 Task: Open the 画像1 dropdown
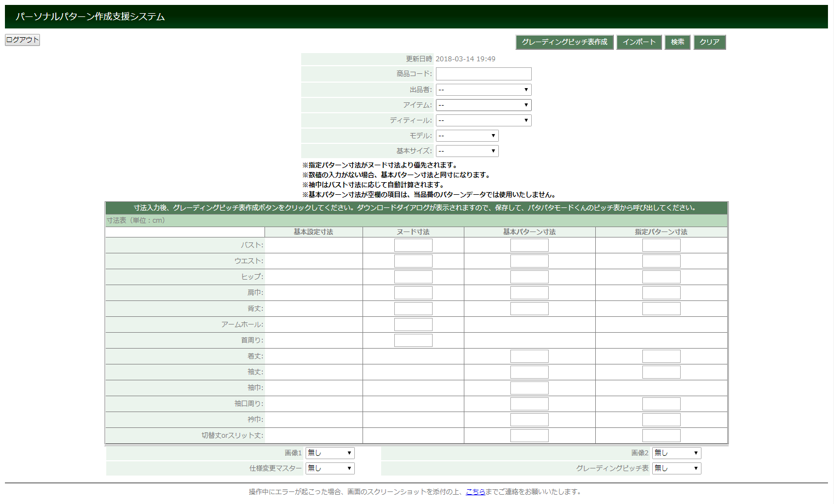[330, 453]
